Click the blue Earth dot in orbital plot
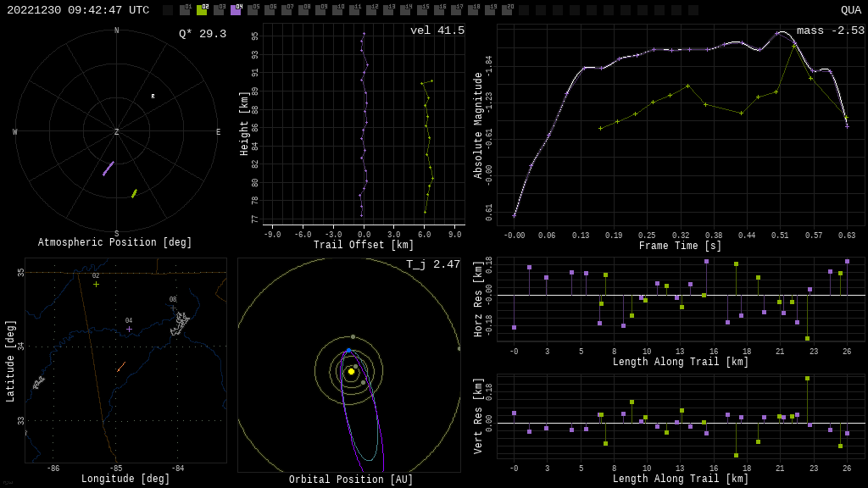 pyautogui.click(x=348, y=350)
